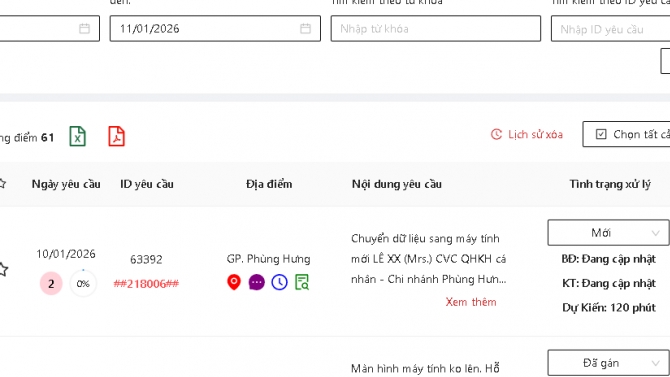Focus the Nhập ID yêu cầu field

point(611,29)
